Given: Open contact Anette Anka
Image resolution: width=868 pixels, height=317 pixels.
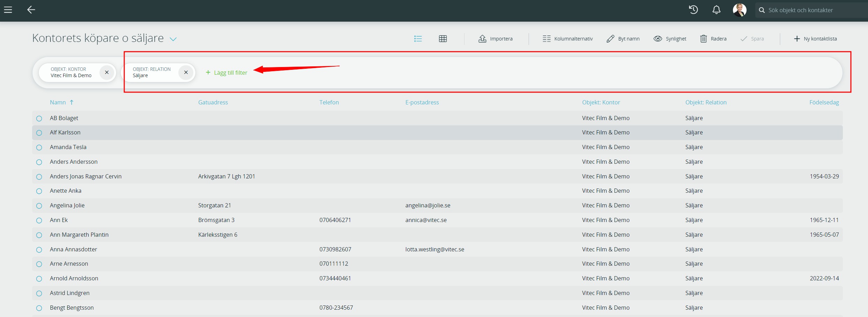Looking at the screenshot, I should point(66,191).
